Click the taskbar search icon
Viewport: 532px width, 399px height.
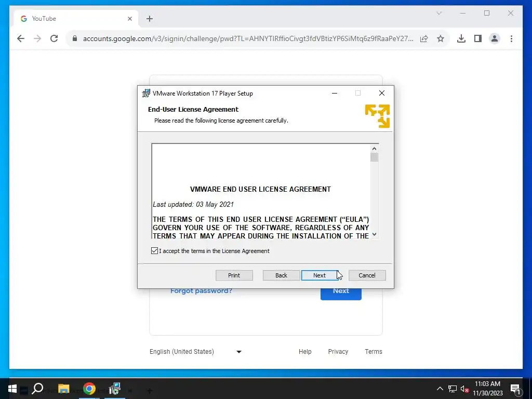(x=37, y=389)
